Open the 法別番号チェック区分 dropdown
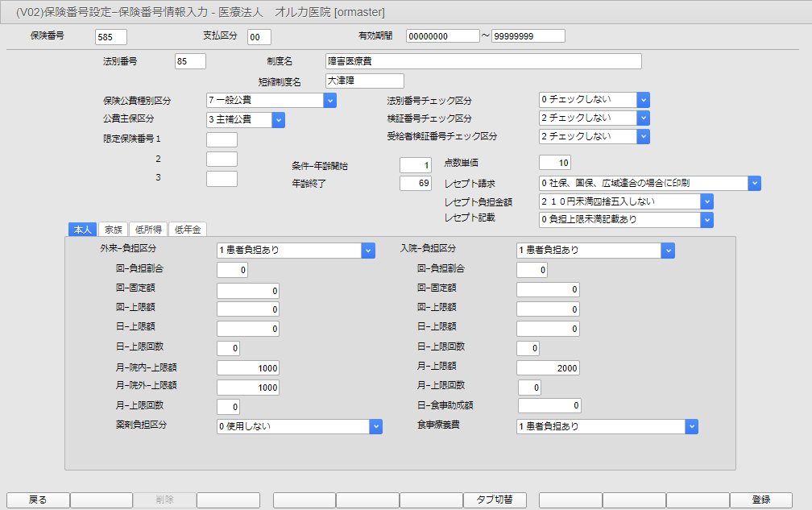This screenshot has height=510, width=812. (643, 99)
